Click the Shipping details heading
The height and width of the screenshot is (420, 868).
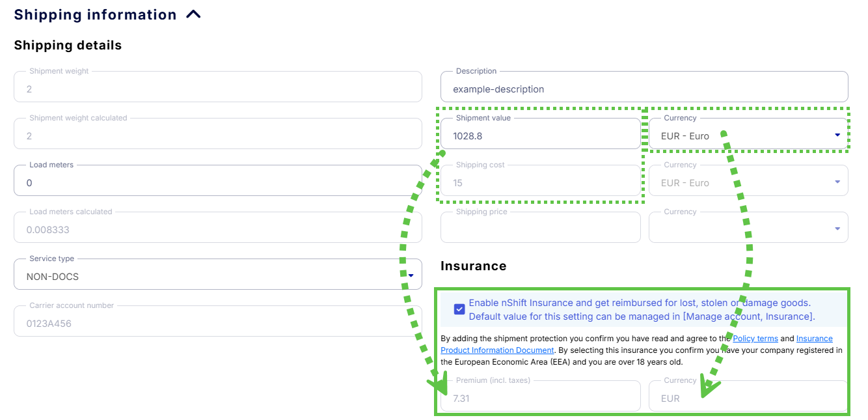(x=68, y=46)
